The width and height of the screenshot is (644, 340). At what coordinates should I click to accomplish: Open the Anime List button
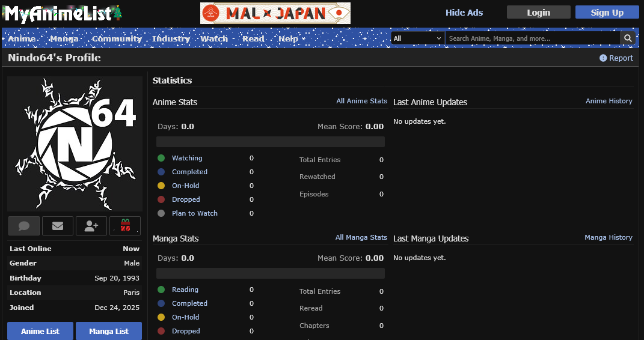(40, 331)
